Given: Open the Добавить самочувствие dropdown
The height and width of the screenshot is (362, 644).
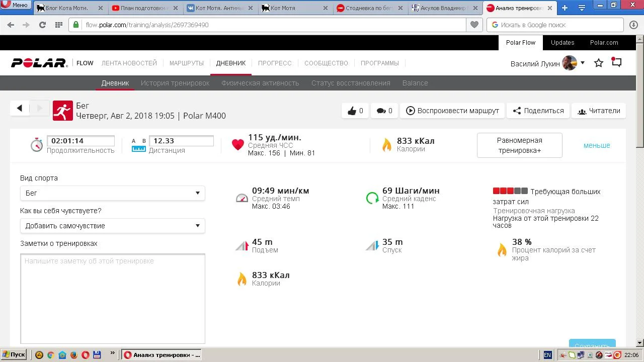Looking at the screenshot, I should 112,226.
